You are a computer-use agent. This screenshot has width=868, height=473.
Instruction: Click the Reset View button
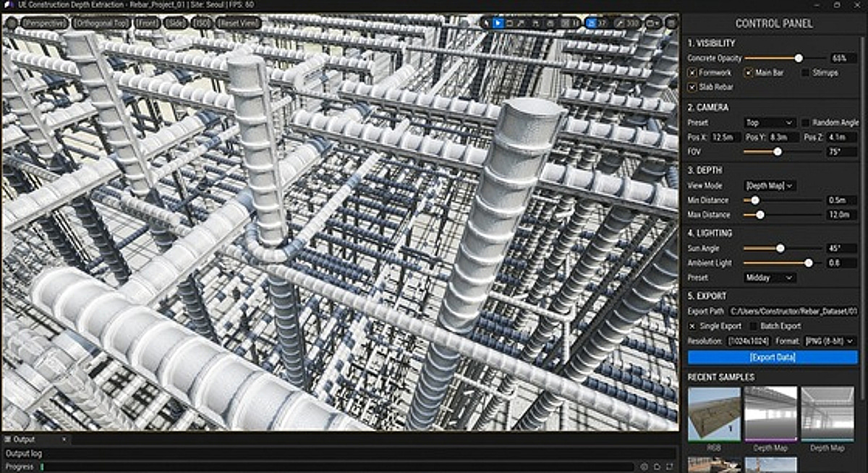(x=239, y=23)
